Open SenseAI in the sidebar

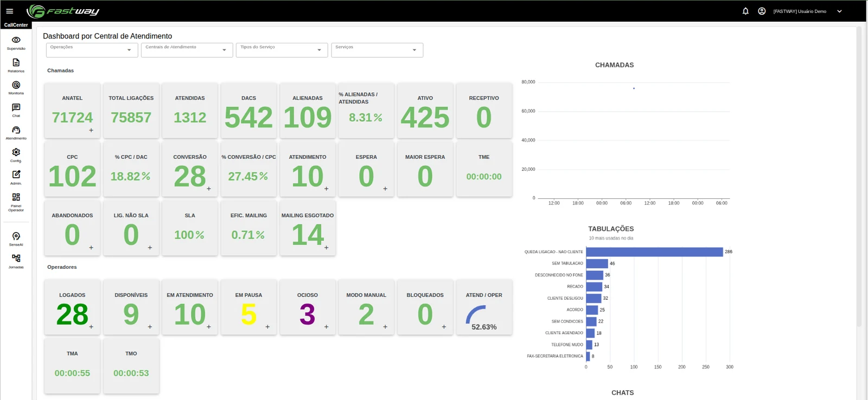(x=16, y=239)
